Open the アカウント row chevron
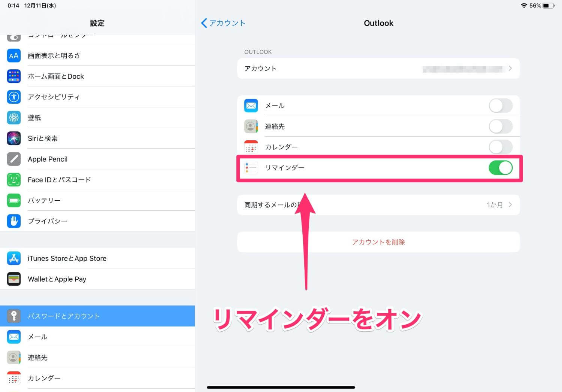Screen dimensions: 562x392 pos(510,69)
